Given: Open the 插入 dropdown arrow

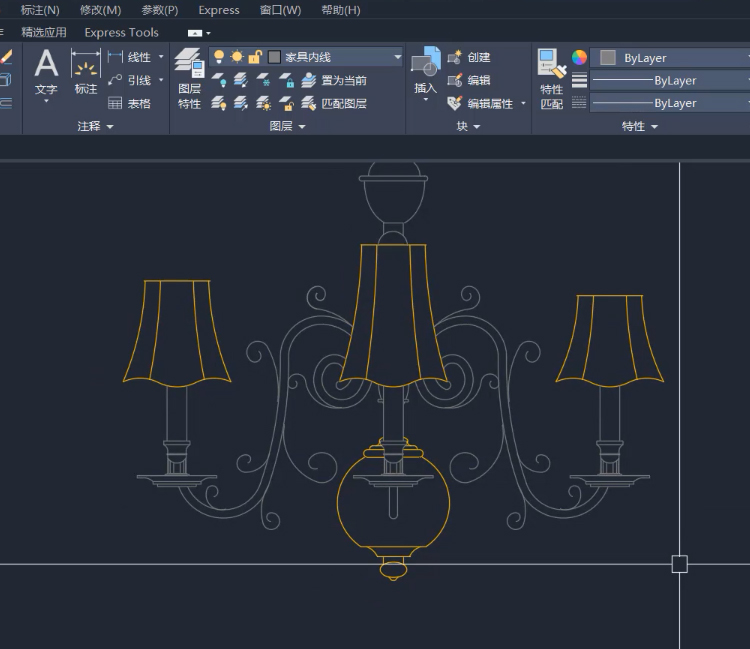Looking at the screenshot, I should click(425, 99).
